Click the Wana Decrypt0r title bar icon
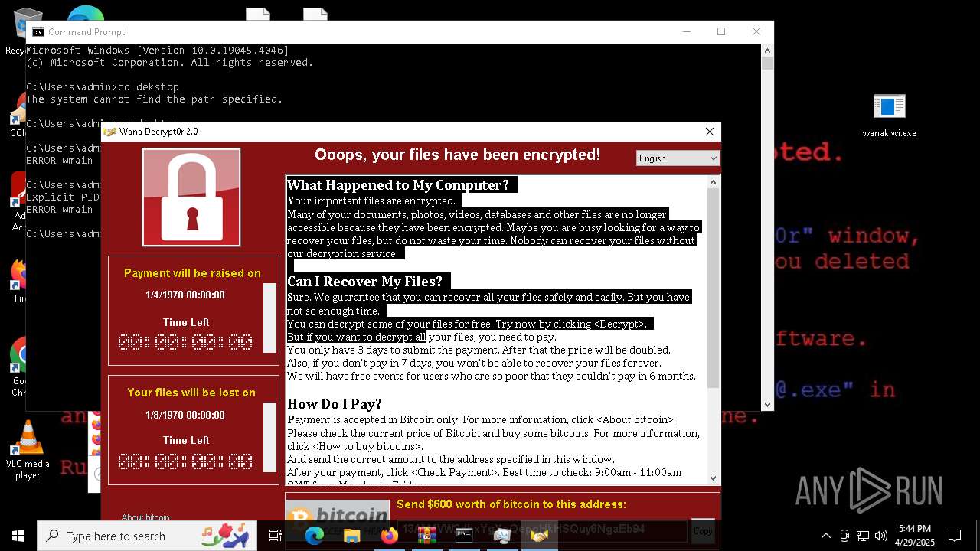Screen dimensions: 980x551 pyautogui.click(x=109, y=132)
